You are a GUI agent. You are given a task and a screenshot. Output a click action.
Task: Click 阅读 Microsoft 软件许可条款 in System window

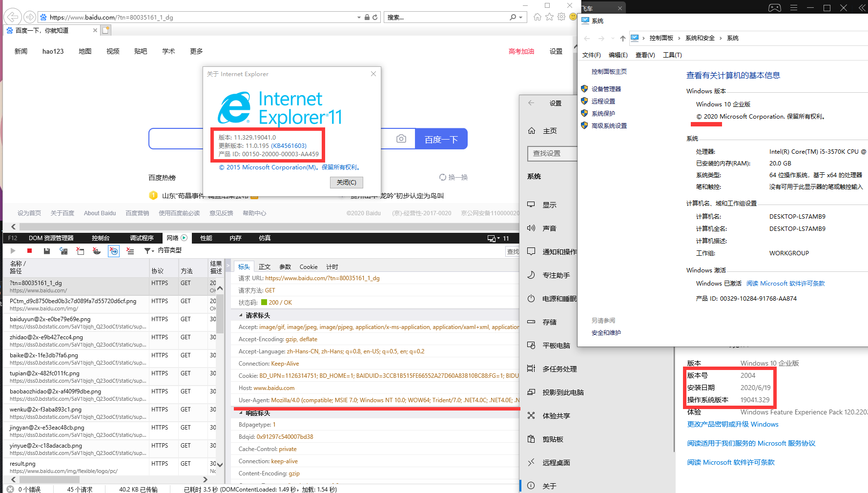[785, 284]
